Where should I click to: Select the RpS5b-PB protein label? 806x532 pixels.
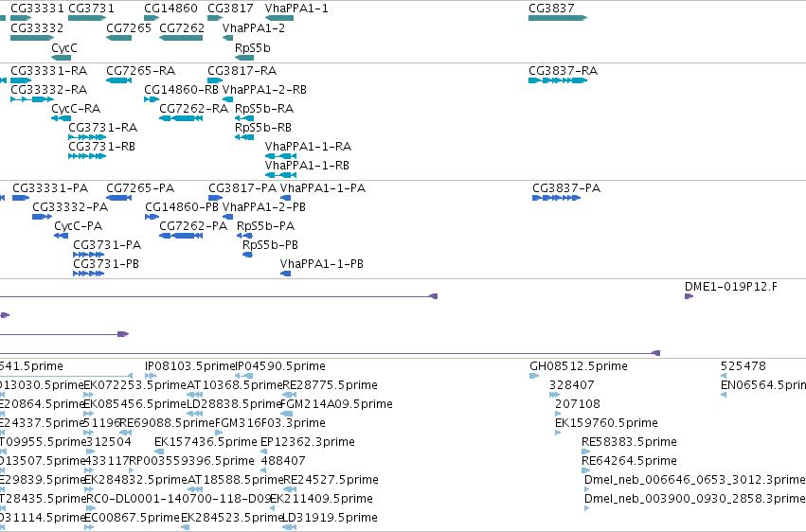click(270, 245)
